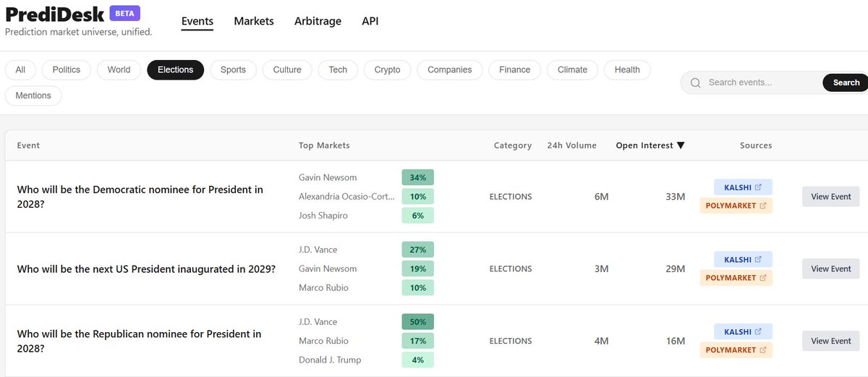Image resolution: width=868 pixels, height=377 pixels.
Task: Click the 33M open interest value
Action: pyautogui.click(x=675, y=196)
